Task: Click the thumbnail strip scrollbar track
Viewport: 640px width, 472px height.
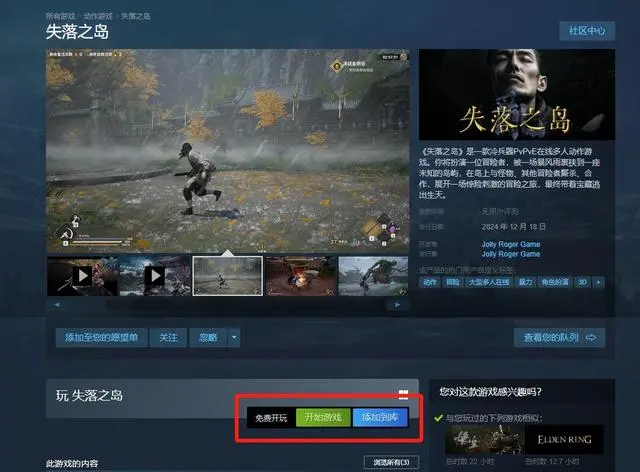Action: pos(226,305)
